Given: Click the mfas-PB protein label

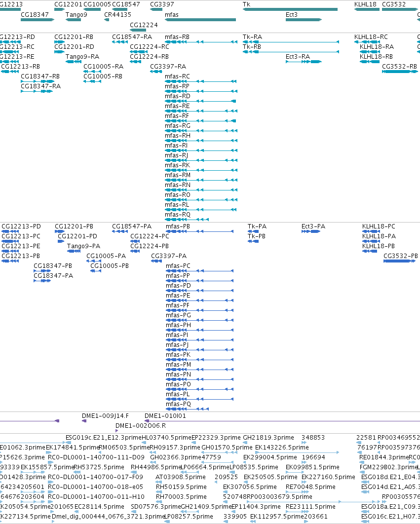Looking at the screenshot, I should [178, 226].
